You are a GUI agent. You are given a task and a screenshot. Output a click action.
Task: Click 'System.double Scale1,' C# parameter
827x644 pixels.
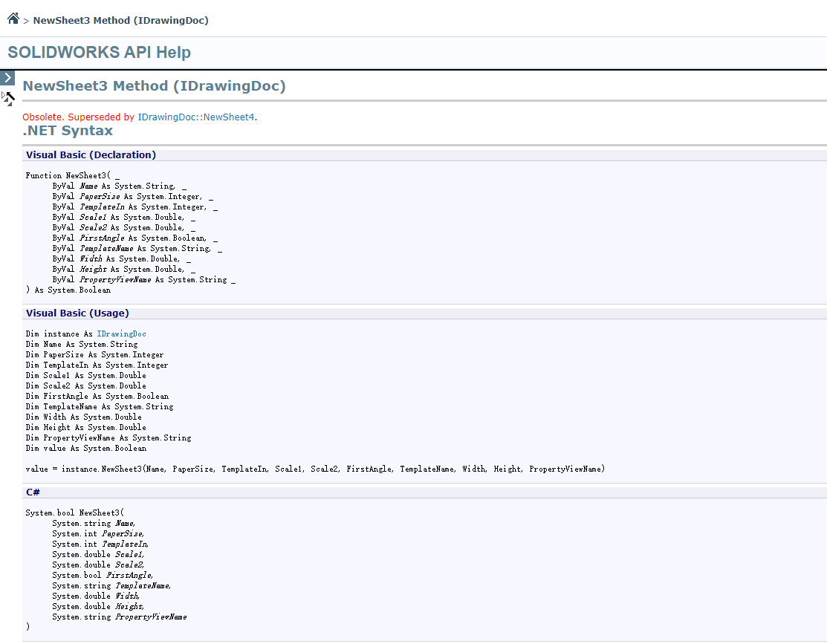point(99,554)
